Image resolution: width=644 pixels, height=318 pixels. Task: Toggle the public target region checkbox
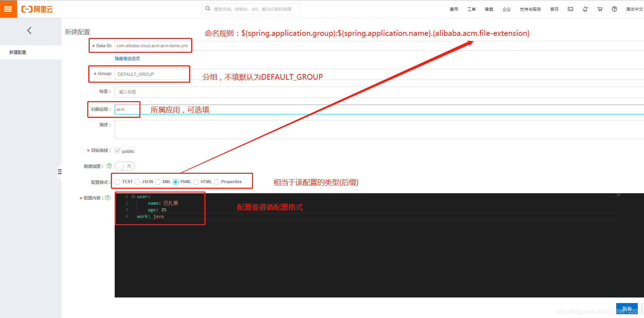coord(117,151)
